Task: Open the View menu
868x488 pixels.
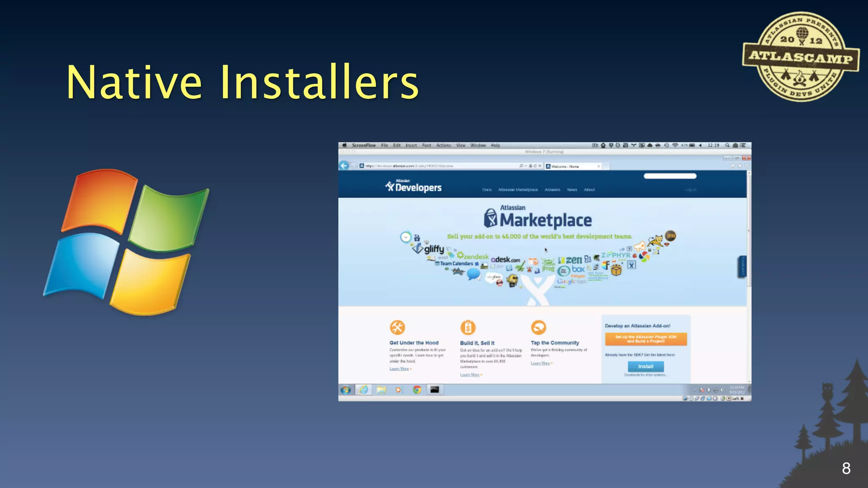Action: pos(461,145)
